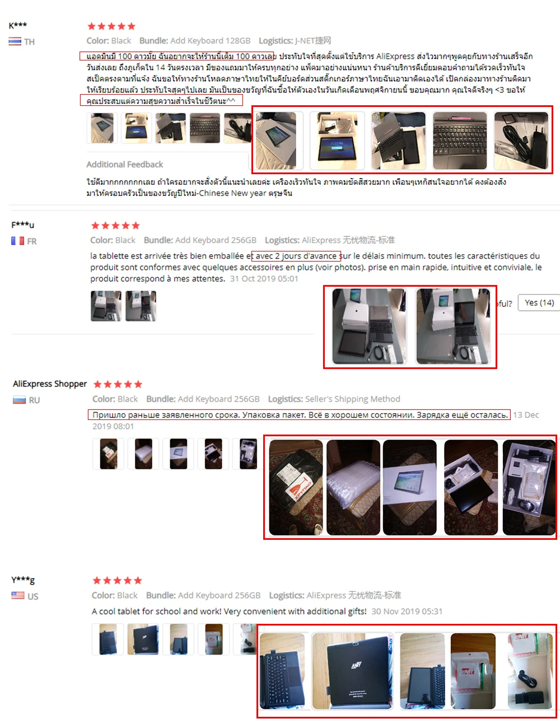Open enlarged keyboard photo in Y***g's review
This screenshot has height=728, width=560.
click(283, 671)
